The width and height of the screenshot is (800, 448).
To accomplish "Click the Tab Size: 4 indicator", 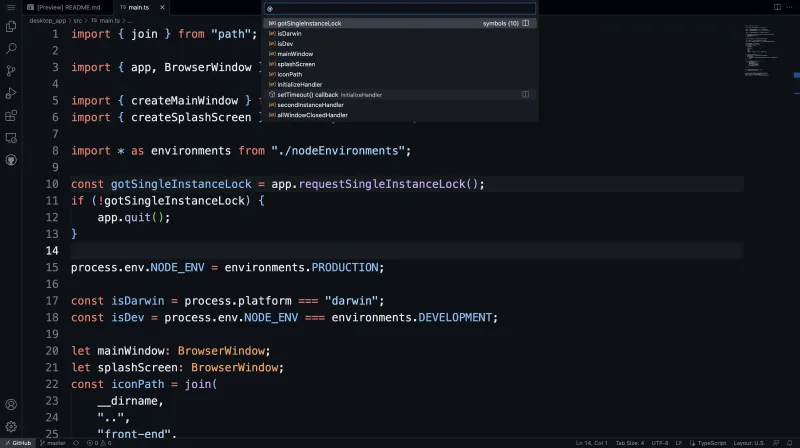I will tap(630, 443).
